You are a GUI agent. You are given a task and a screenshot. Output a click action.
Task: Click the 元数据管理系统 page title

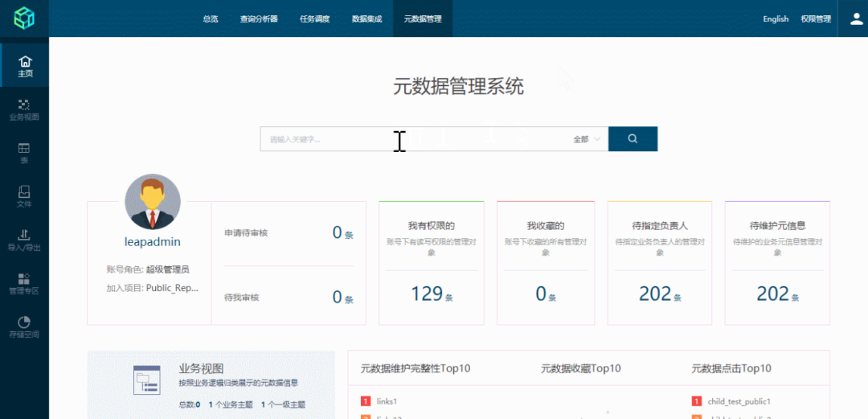tap(458, 87)
